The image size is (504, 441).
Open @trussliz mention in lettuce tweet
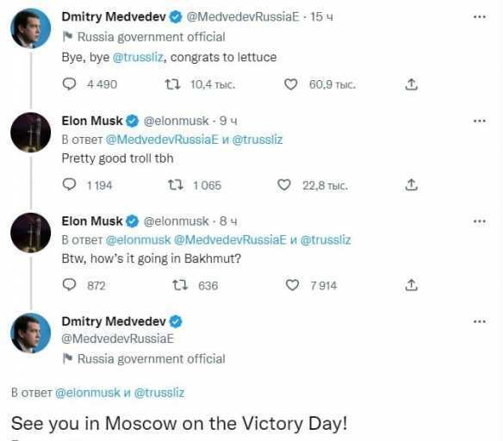138,57
